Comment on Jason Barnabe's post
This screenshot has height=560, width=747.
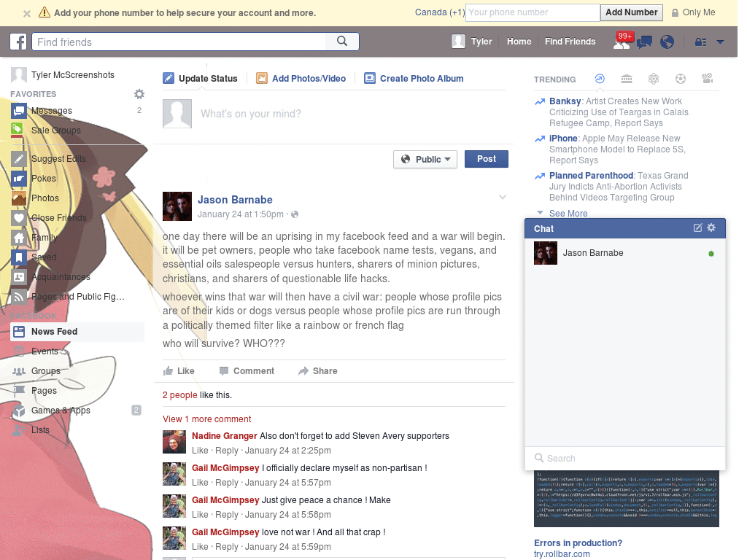(247, 371)
